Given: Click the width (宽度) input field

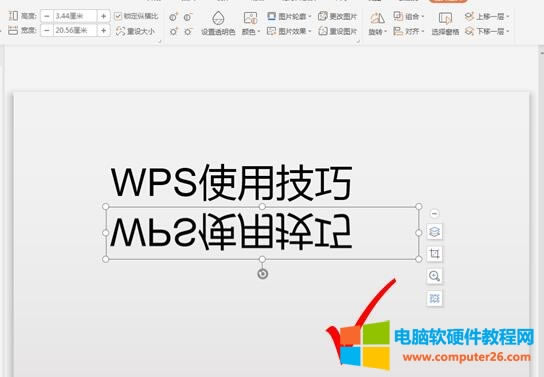Looking at the screenshot, I should (75, 31).
